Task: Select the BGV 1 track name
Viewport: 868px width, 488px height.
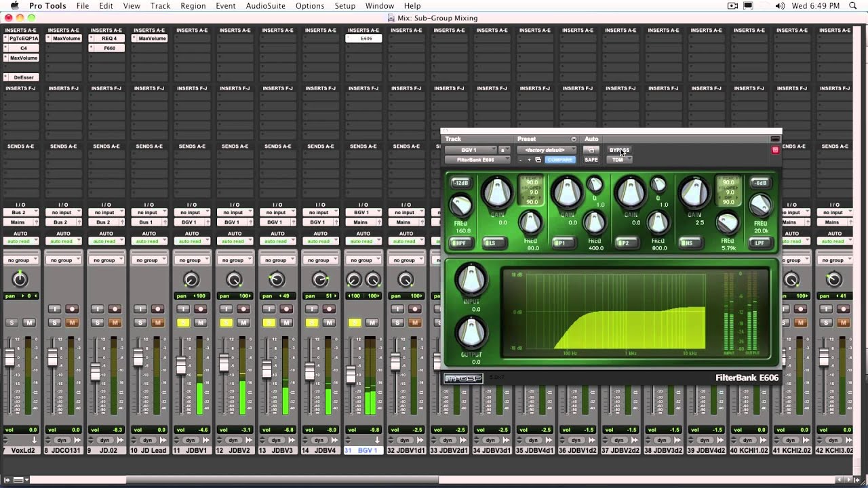Action: [x=363, y=450]
